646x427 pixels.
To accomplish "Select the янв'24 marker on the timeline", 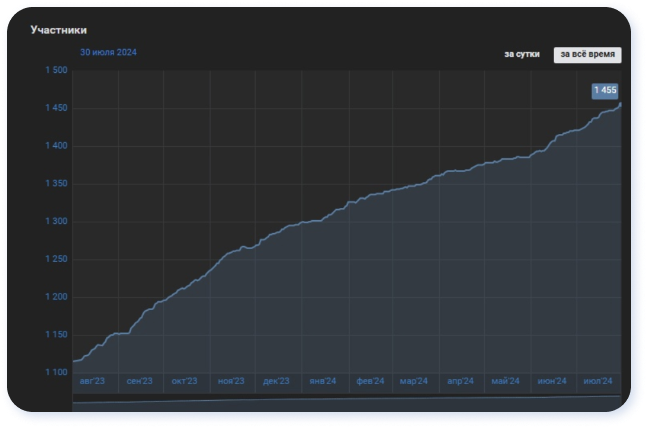I will [322, 381].
